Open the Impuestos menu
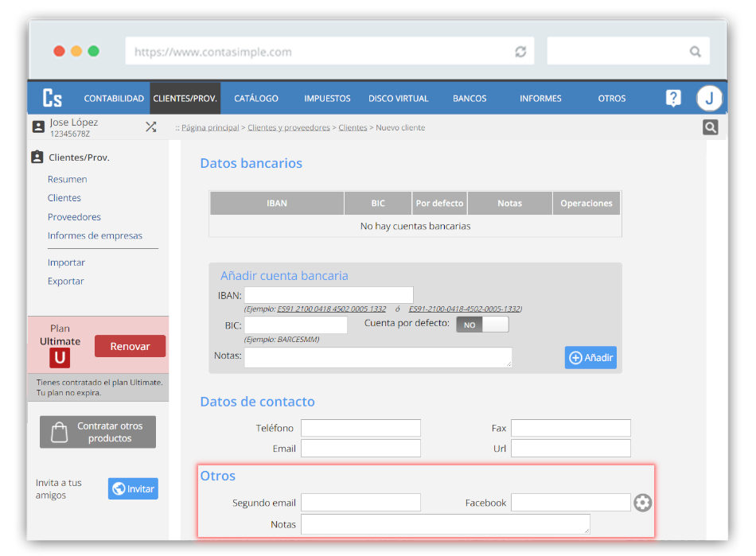This screenshot has width=756, height=556. (327, 99)
